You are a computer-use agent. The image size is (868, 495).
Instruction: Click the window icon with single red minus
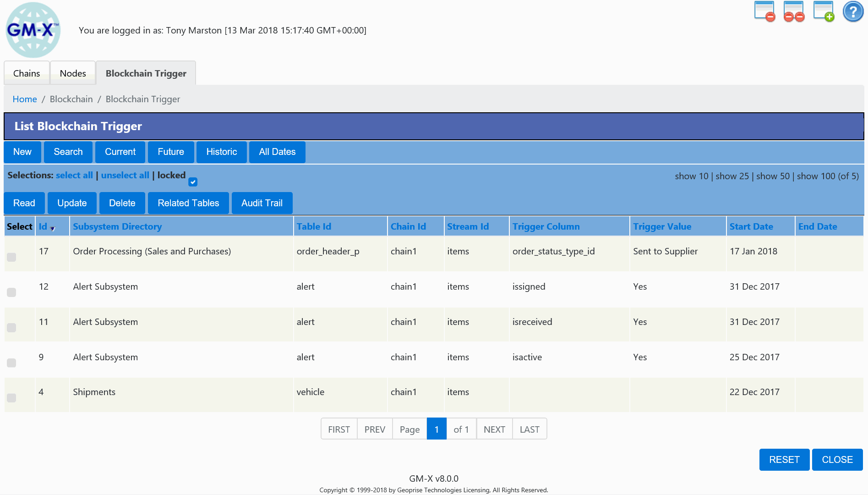tap(764, 11)
